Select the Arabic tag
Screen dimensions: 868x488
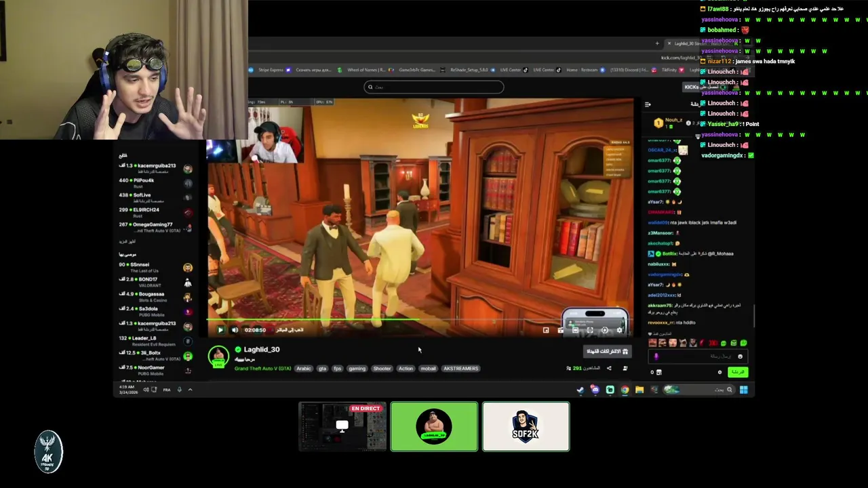click(303, 369)
